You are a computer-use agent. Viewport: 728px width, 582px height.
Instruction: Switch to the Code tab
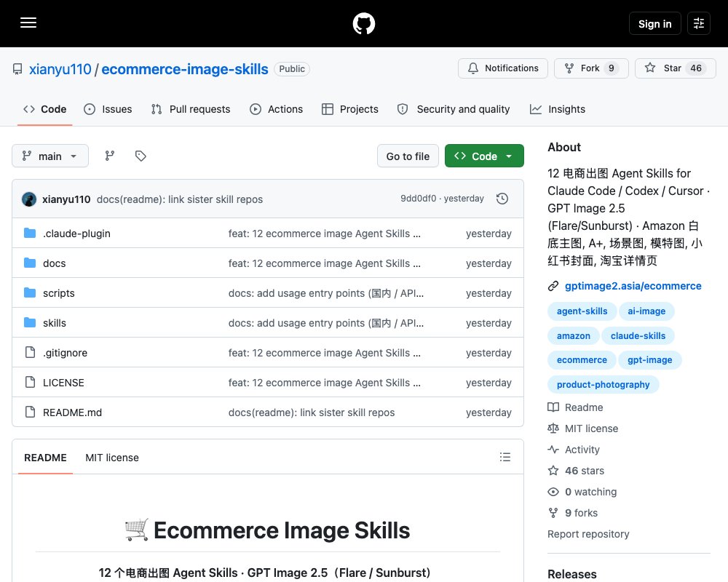point(44,109)
